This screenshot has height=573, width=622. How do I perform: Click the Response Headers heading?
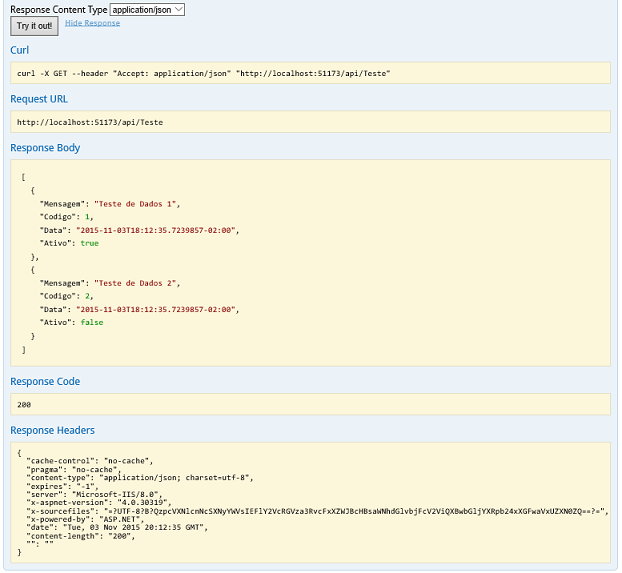52,430
